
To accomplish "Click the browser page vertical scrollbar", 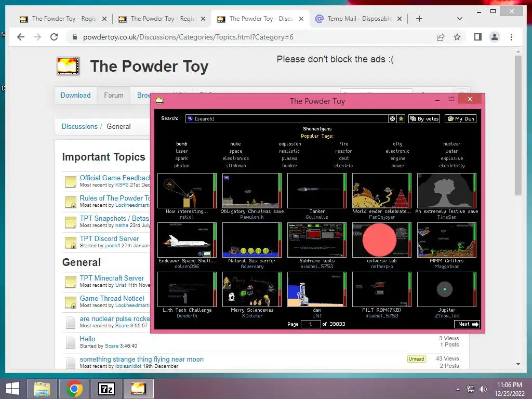I will (x=518, y=126).
